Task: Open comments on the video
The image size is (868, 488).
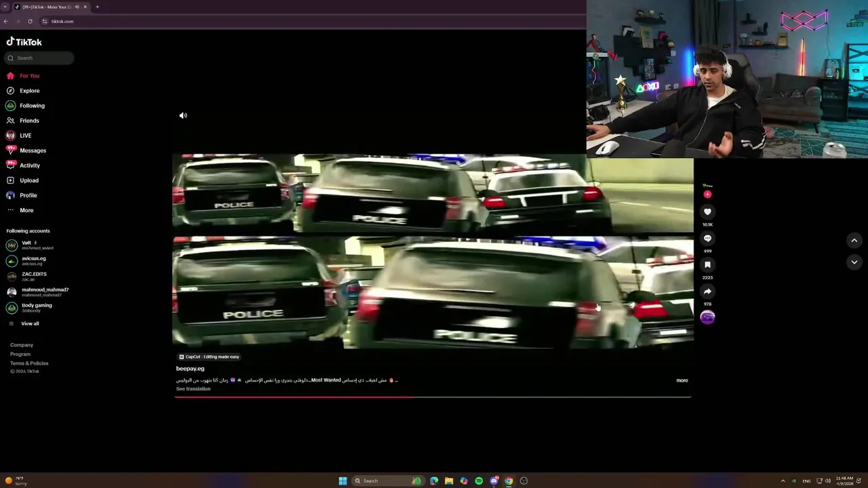Action: click(707, 239)
